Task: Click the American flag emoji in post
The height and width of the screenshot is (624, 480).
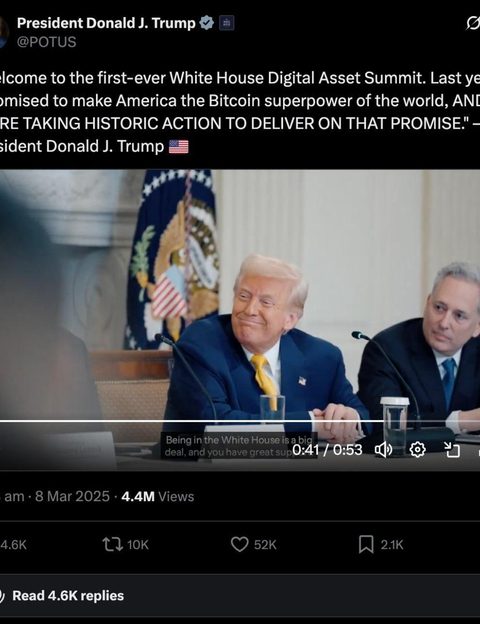Action: 179,146
